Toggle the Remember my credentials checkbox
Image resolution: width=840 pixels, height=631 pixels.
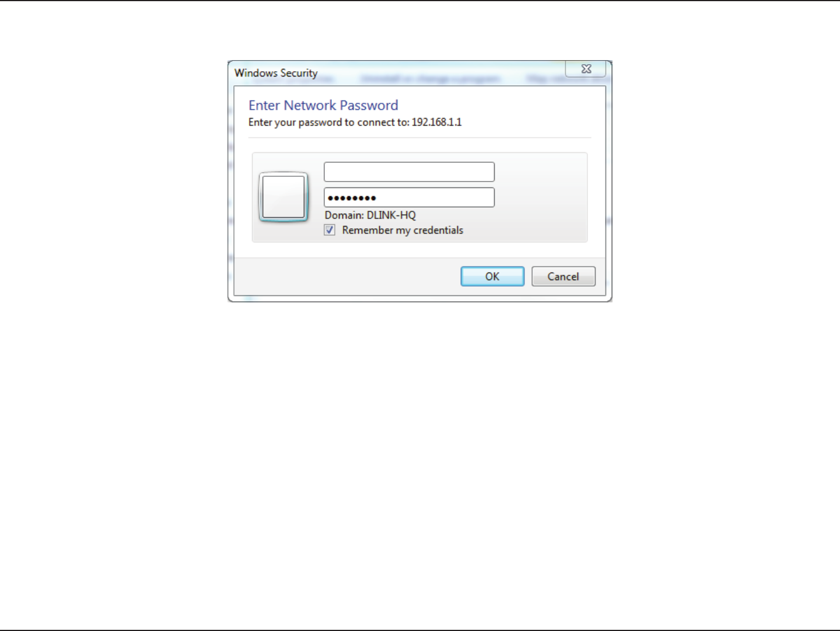(x=330, y=230)
